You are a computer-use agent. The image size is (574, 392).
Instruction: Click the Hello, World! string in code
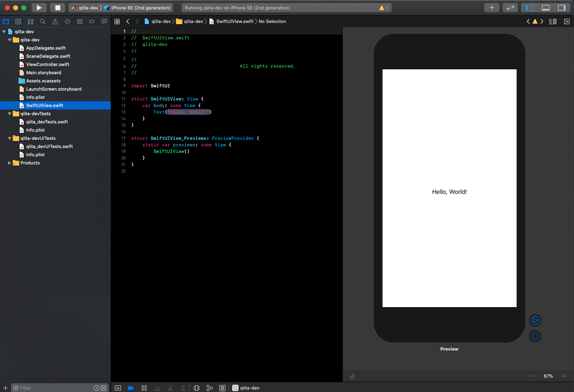pos(189,112)
